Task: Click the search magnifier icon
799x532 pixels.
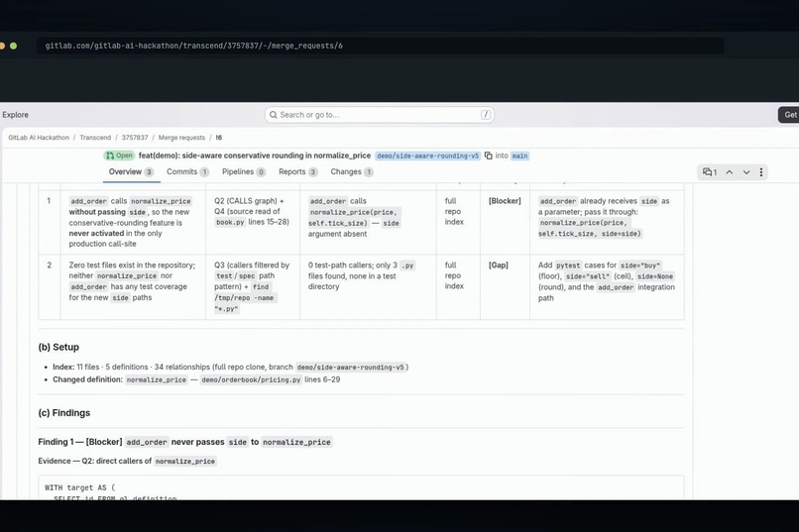Action: (274, 115)
